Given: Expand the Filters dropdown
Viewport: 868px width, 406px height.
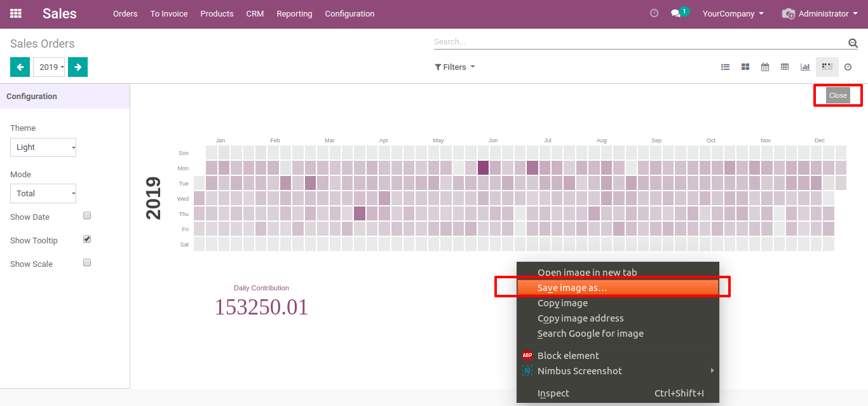Looking at the screenshot, I should tap(454, 67).
